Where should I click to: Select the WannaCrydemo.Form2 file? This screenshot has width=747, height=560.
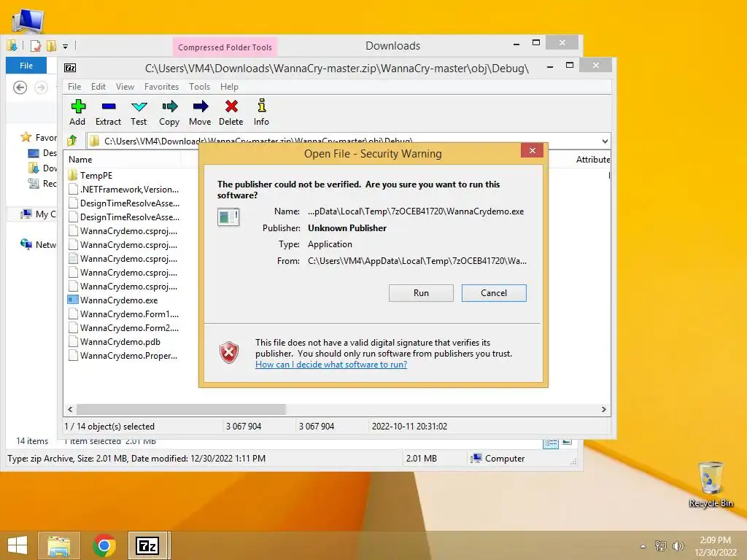tap(123, 327)
